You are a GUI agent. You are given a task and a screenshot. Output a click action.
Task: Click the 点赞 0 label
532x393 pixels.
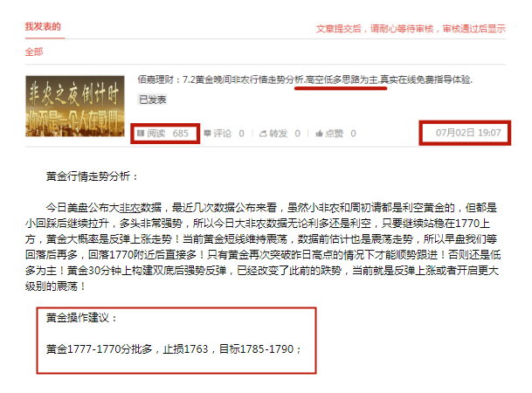[341, 134]
